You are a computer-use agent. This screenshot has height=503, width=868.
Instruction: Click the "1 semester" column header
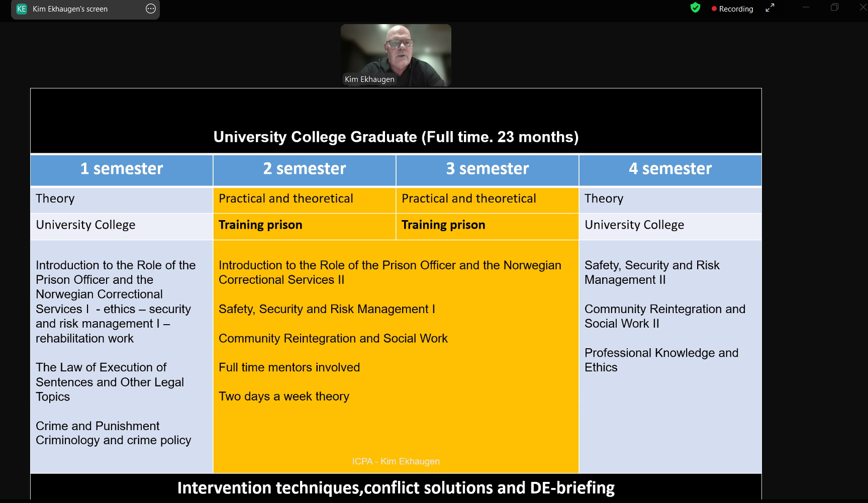coord(122,169)
